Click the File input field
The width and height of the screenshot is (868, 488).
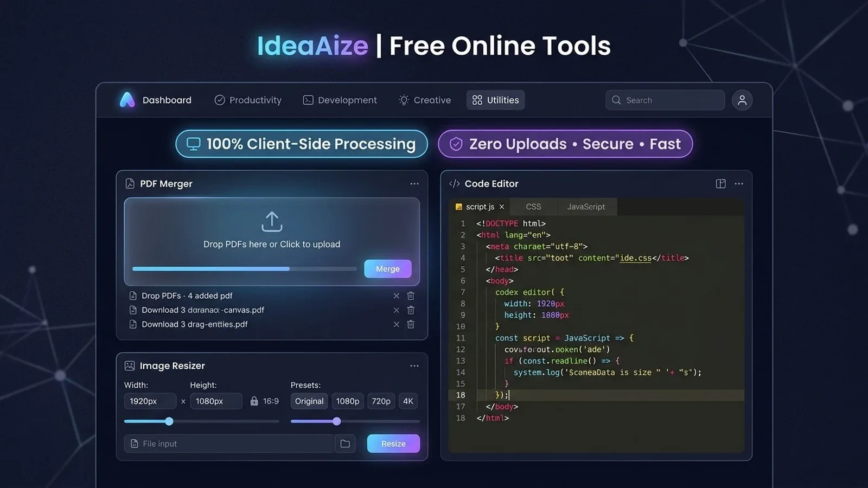point(229,444)
